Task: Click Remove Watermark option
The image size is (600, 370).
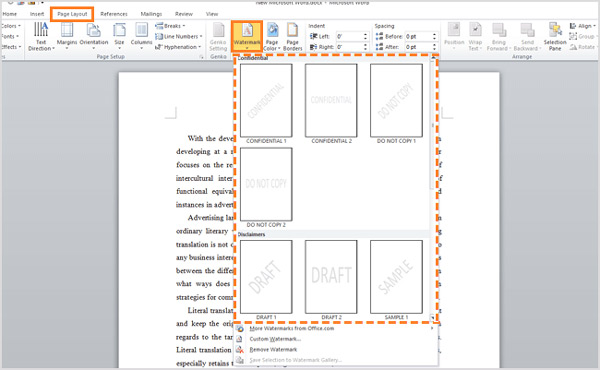Action: tap(273, 349)
